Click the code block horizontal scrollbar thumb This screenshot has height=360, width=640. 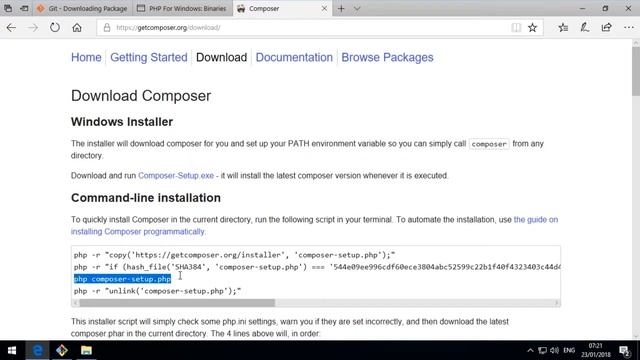(177, 303)
